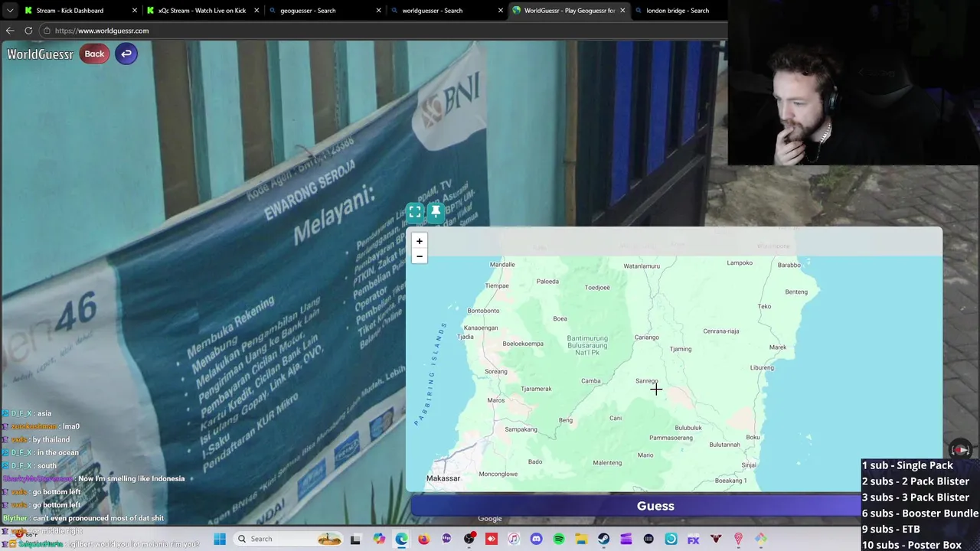Close the WorldGuessr tab
The height and width of the screenshot is (551, 980).
coord(622,11)
